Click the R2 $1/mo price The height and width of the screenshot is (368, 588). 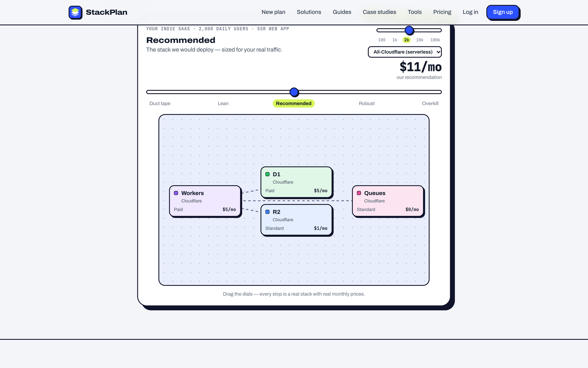[x=320, y=228]
